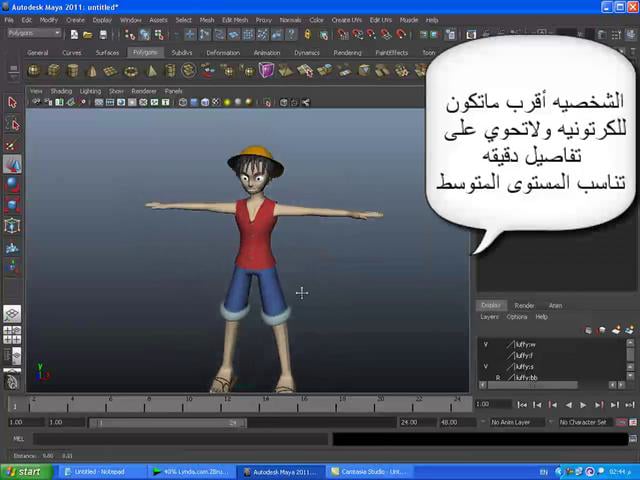Toggle lock current selection padlock
This screenshot has height=480, width=640.
308,34
